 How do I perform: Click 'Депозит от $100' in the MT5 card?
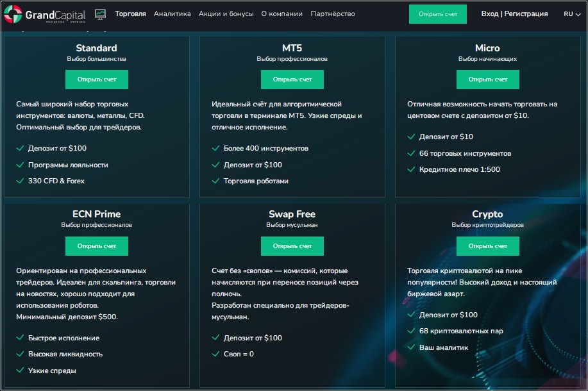coord(253,165)
